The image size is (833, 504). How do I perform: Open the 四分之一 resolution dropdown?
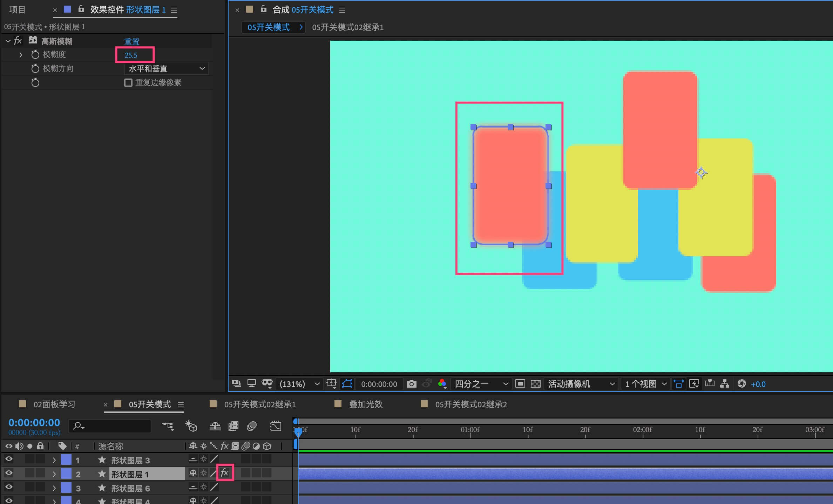[481, 384]
